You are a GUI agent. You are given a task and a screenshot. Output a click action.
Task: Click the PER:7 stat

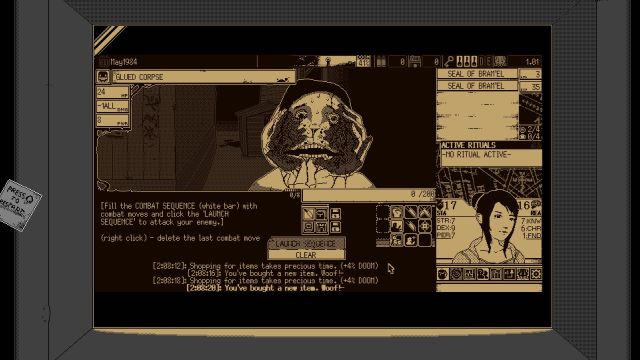[x=446, y=236]
